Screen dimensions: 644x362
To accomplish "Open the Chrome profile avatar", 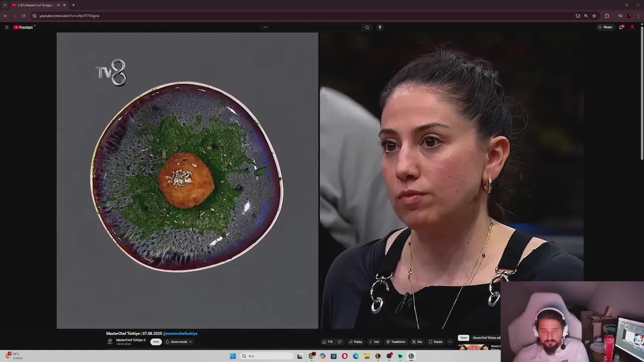I will [629, 16].
